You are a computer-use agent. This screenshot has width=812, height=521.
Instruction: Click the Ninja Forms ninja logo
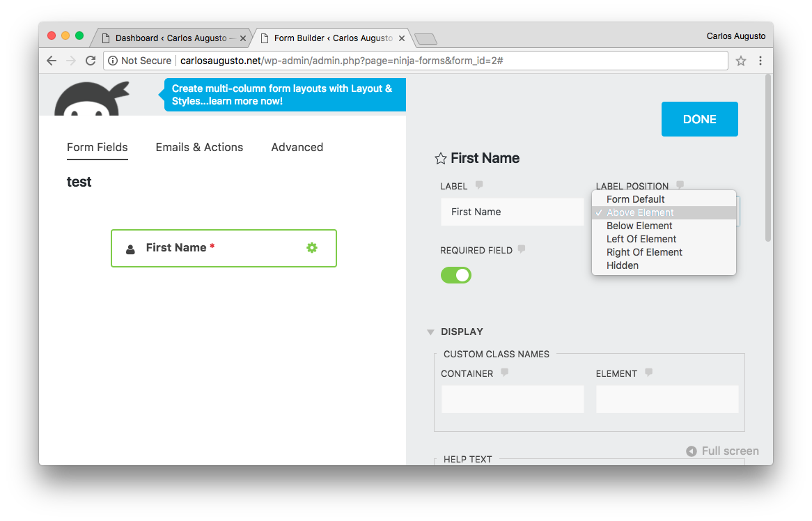point(92,100)
